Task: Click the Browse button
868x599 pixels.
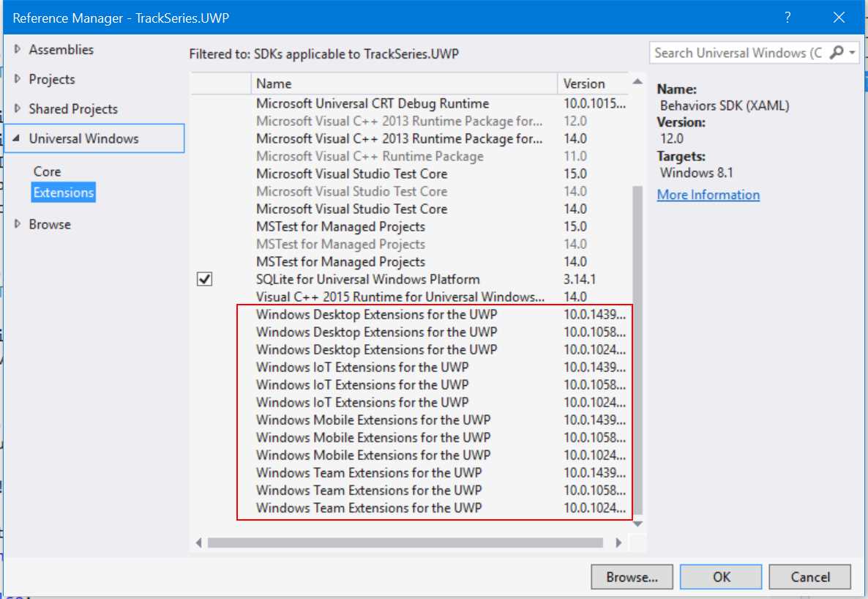Action: point(632,577)
